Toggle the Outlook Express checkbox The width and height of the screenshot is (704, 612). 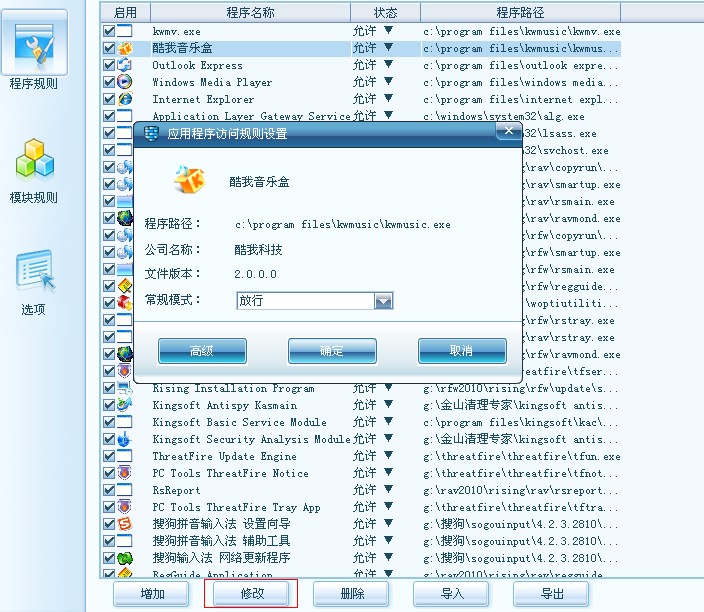tap(109, 65)
